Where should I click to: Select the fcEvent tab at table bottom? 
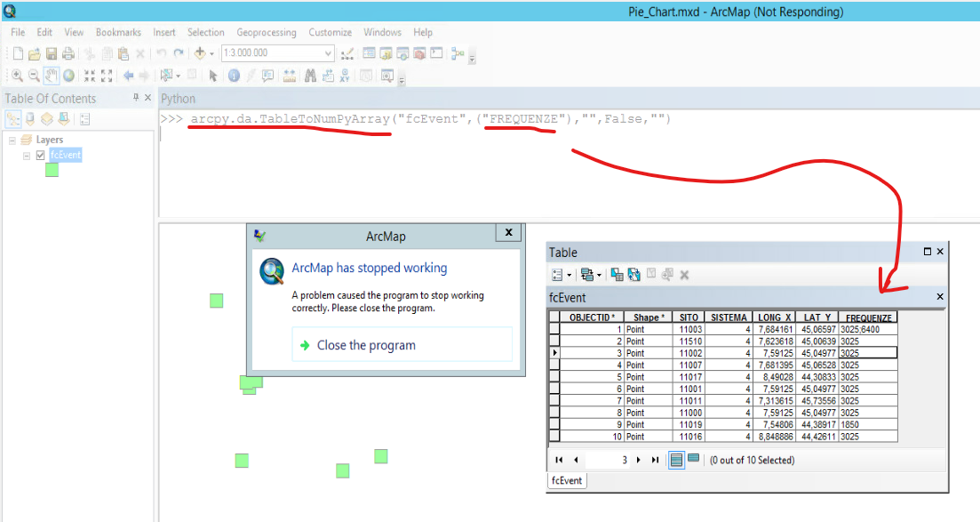pyautogui.click(x=567, y=481)
